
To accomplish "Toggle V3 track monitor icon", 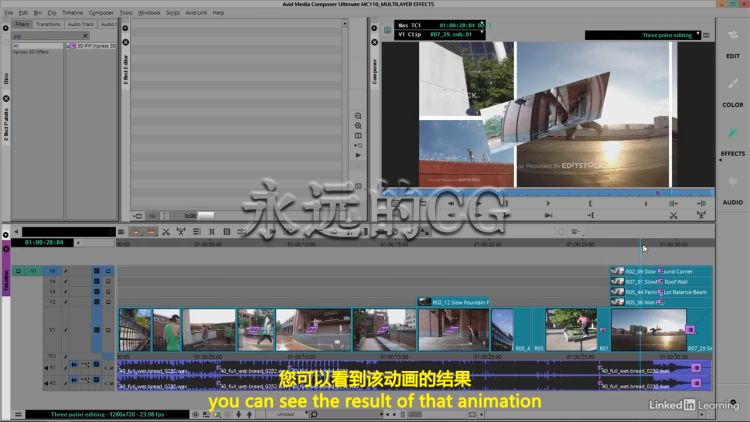I will 108,291.
